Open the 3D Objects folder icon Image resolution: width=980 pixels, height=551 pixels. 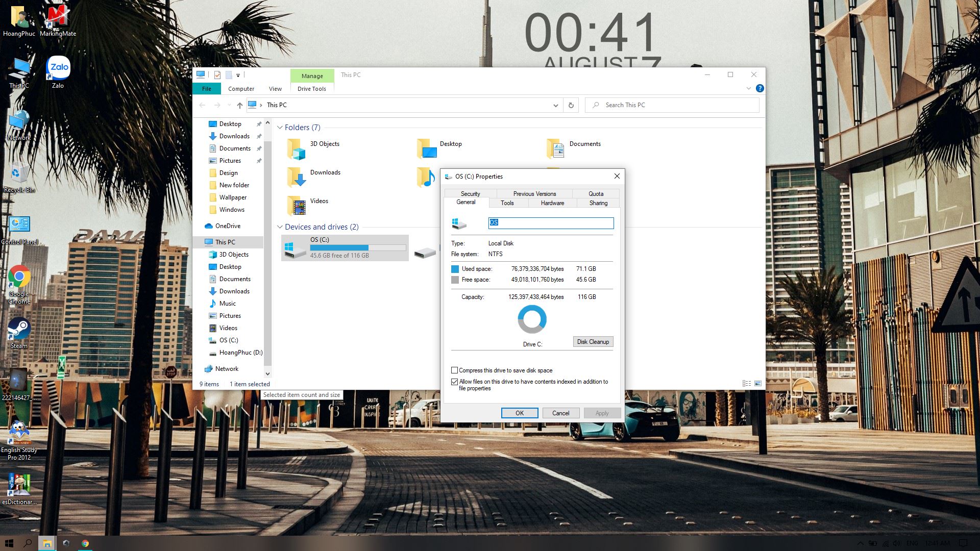[x=296, y=149]
